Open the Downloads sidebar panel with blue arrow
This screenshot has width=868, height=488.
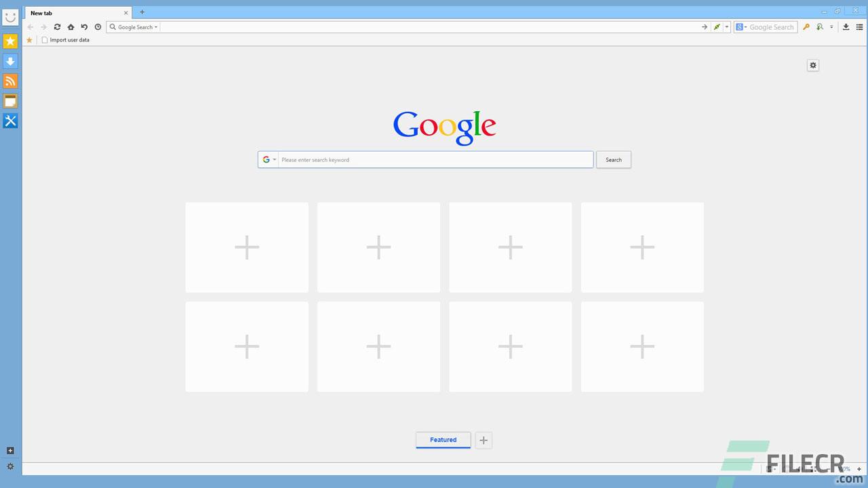10,61
